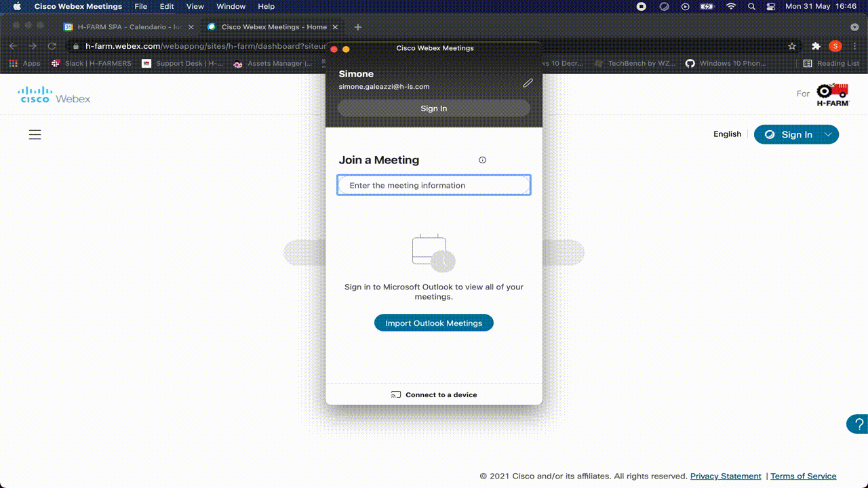Bookmark this page with the star icon
Screen dimensions: 868x488
pyautogui.click(x=791, y=46)
